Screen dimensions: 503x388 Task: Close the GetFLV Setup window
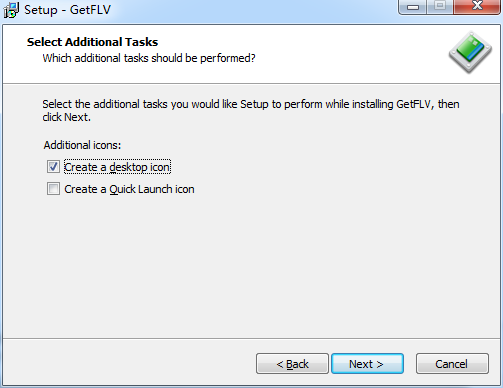(477, 7)
